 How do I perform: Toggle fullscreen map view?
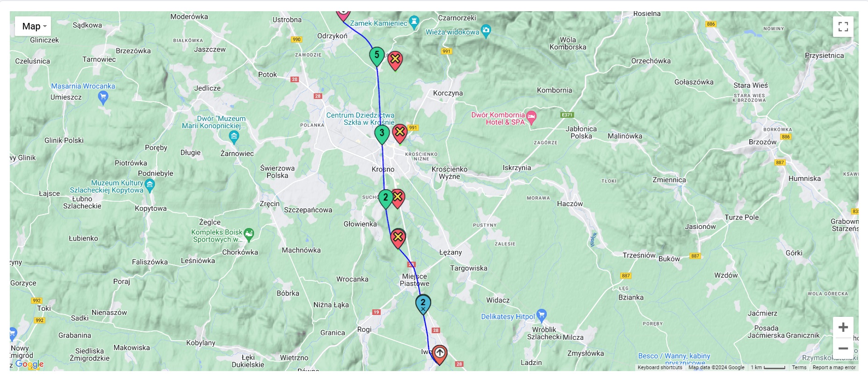843,27
